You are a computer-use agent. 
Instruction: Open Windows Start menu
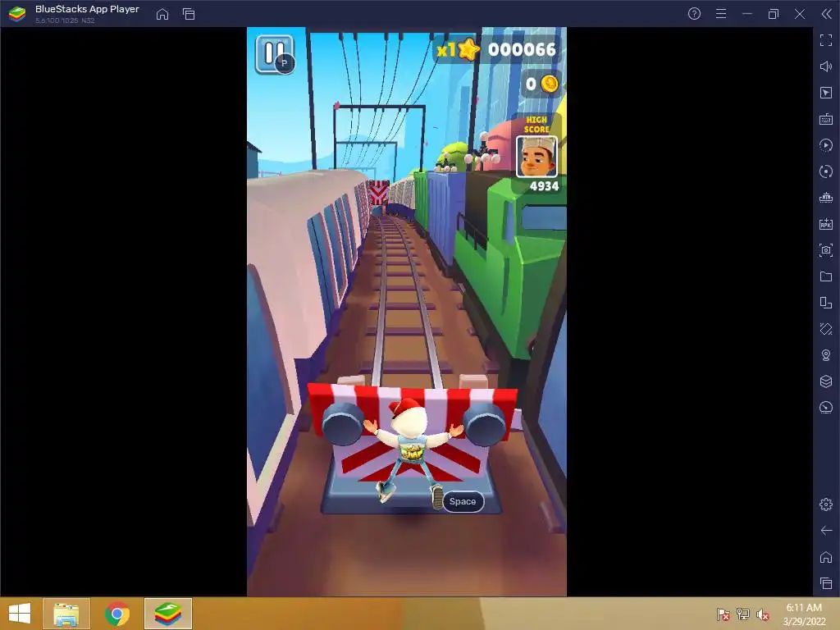point(20,614)
